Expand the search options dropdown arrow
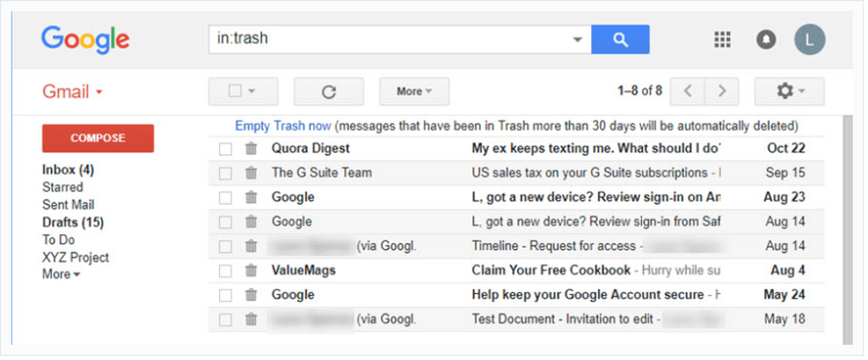 coord(578,40)
